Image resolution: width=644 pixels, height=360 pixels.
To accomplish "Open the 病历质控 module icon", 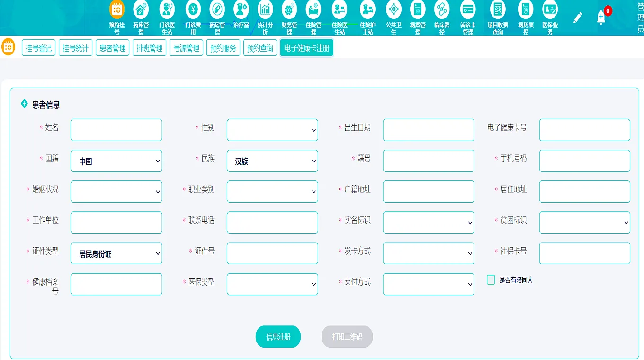I will tap(526, 9).
